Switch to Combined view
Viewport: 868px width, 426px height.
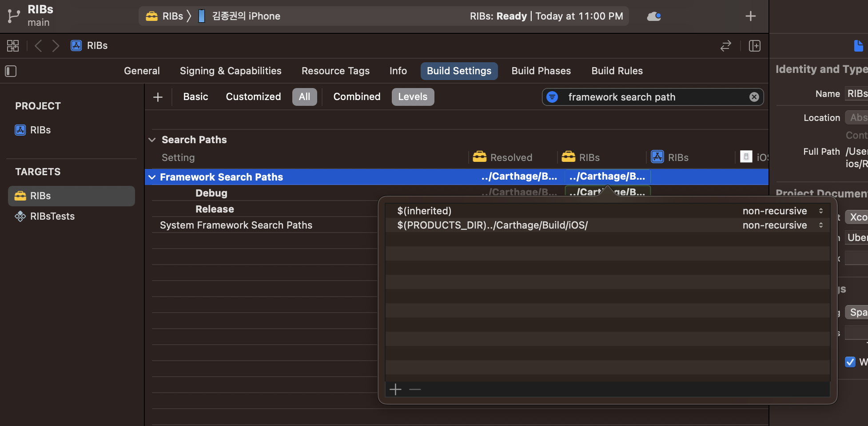[x=357, y=97]
